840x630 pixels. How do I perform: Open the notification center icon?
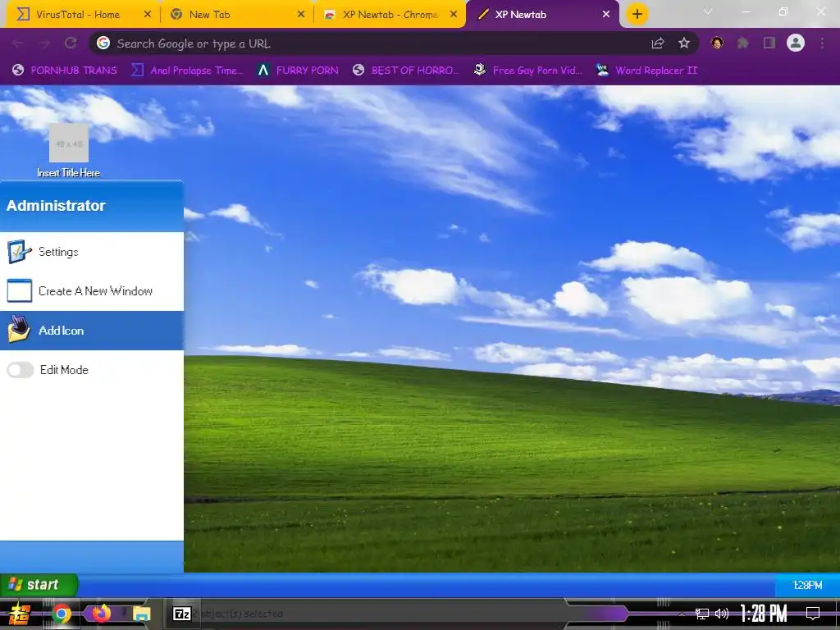pos(813,613)
